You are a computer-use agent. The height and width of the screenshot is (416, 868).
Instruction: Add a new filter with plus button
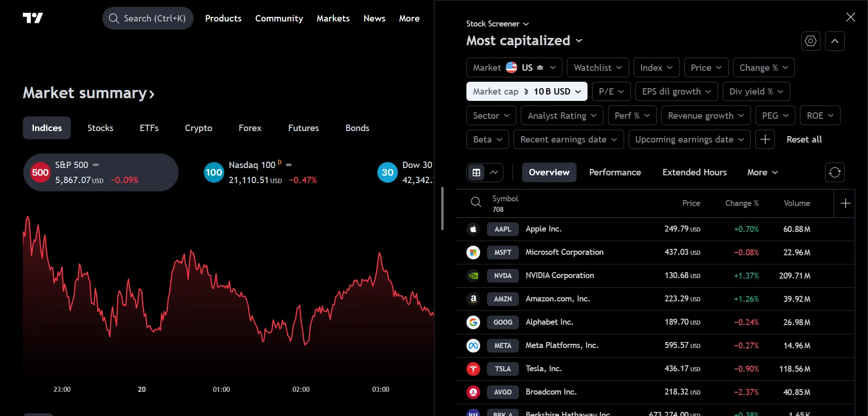[x=765, y=139]
